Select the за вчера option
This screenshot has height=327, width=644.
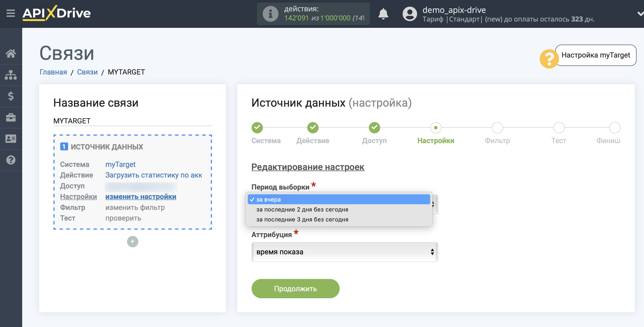339,200
